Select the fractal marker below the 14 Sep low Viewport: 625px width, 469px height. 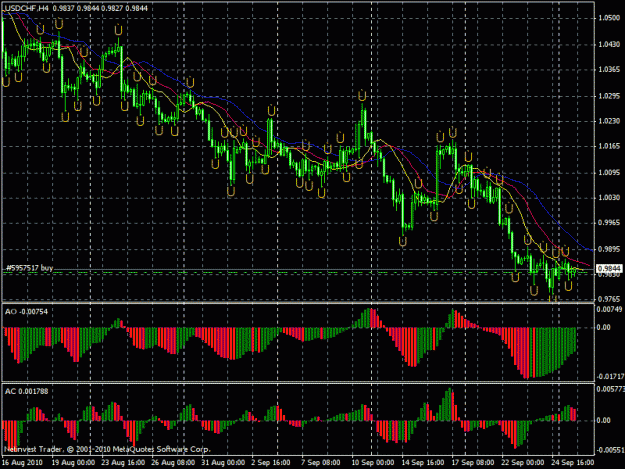click(403, 241)
